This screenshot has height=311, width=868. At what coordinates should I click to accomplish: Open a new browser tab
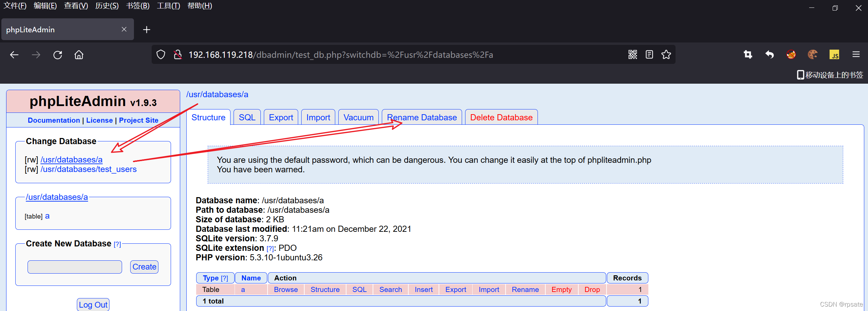click(x=147, y=30)
